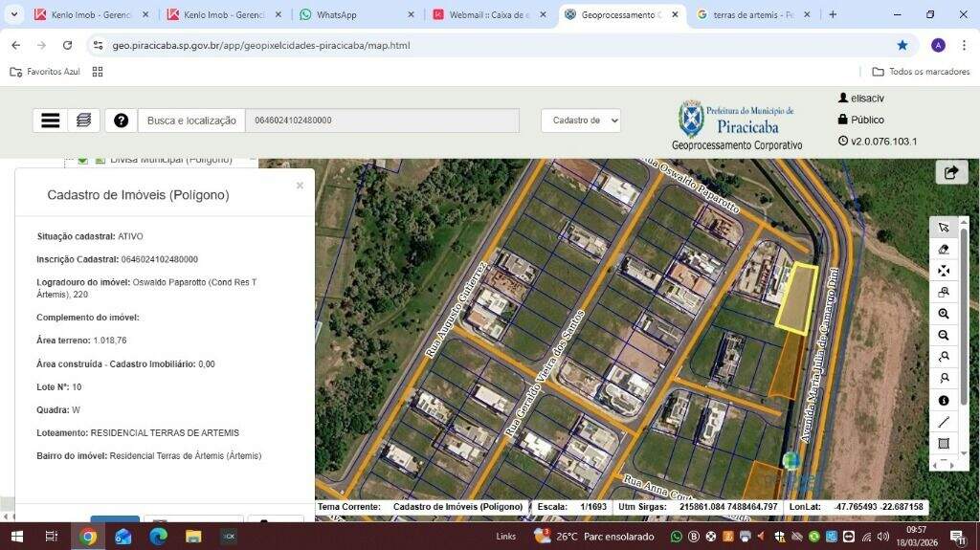Click the Situação cadastral ATIVO text

(90, 236)
